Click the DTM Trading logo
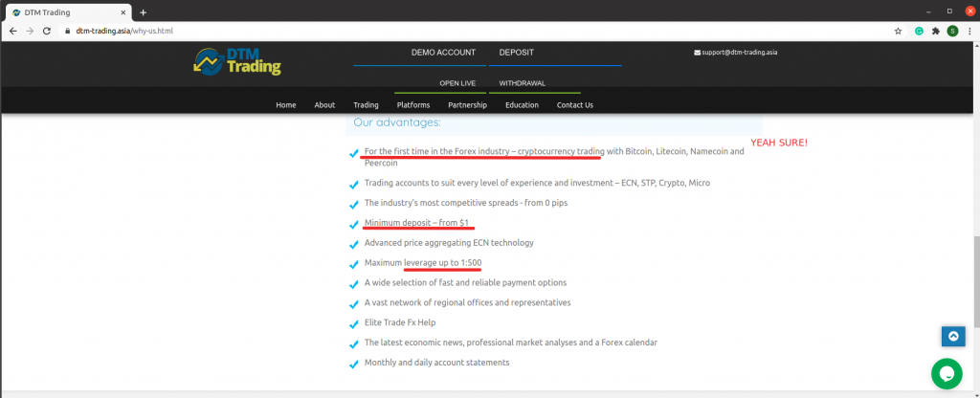 [237, 62]
